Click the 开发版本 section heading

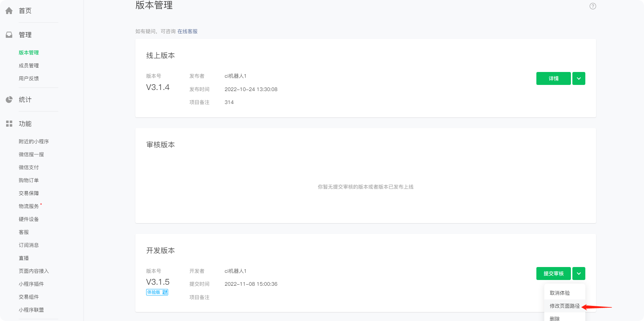click(161, 250)
